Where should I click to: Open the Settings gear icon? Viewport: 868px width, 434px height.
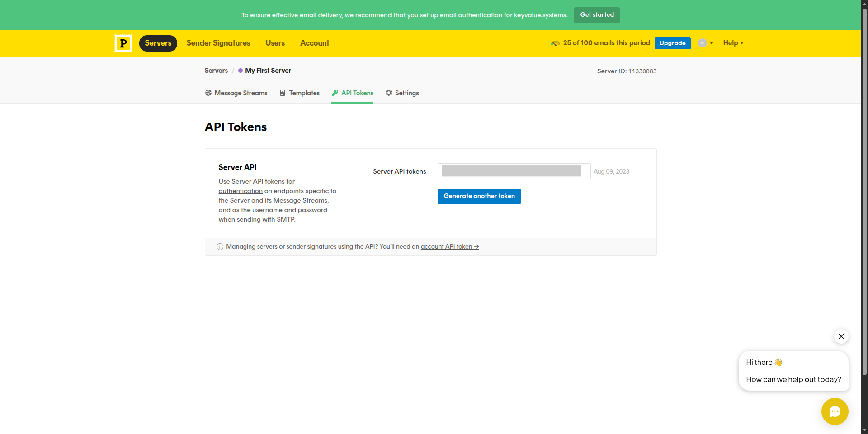point(389,93)
